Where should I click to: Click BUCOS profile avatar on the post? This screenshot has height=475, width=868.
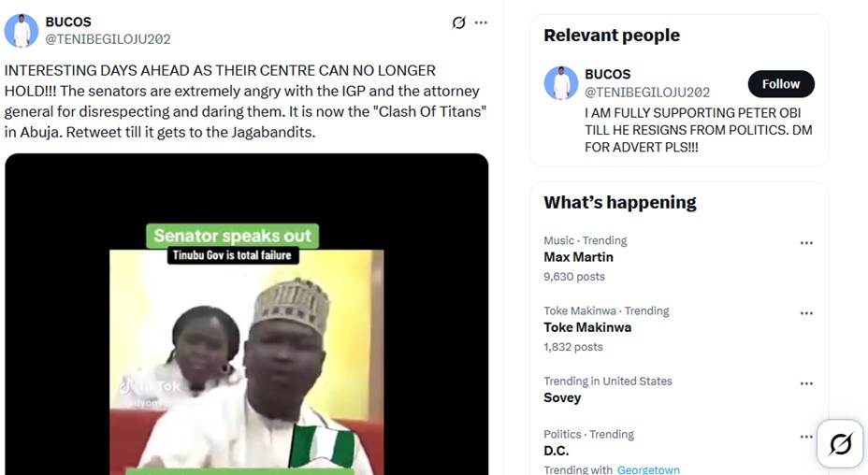click(x=22, y=31)
